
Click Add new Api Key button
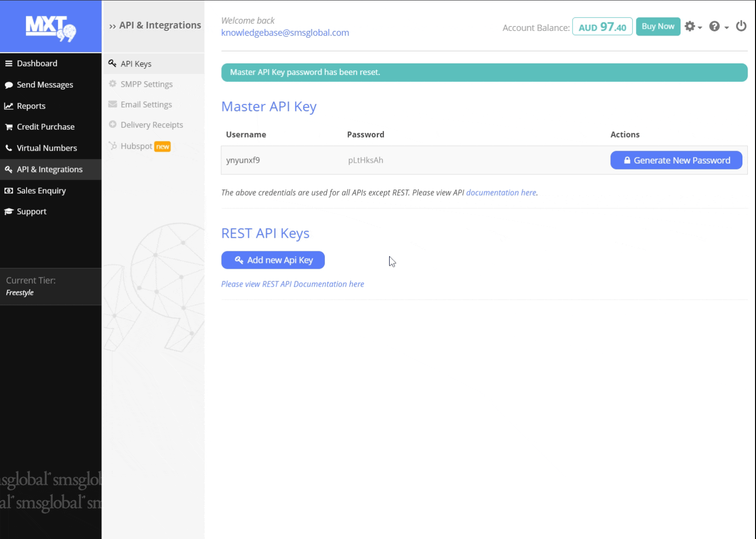[x=273, y=260]
